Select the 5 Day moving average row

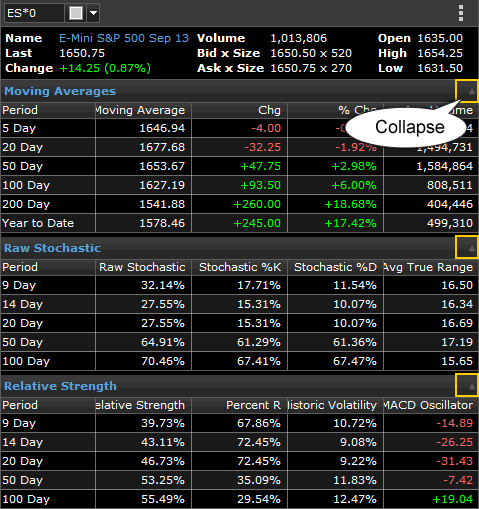tap(239, 128)
